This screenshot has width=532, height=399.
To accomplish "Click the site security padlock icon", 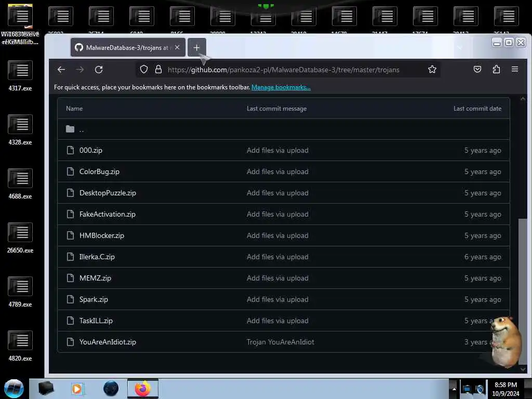I will pos(158,70).
